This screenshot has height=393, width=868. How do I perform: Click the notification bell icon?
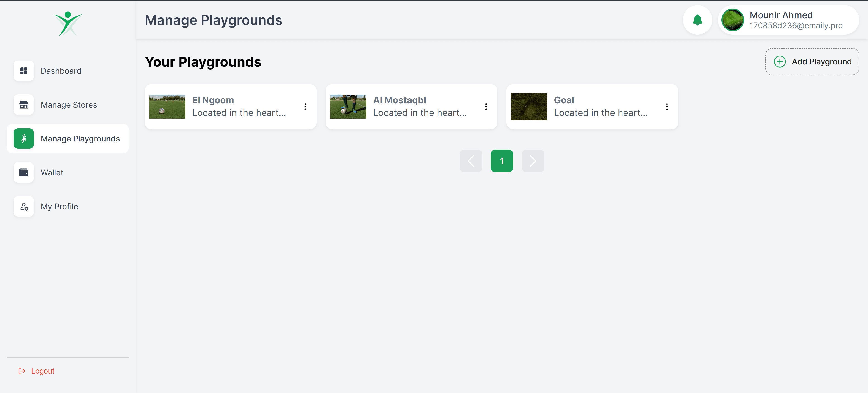pos(697,20)
